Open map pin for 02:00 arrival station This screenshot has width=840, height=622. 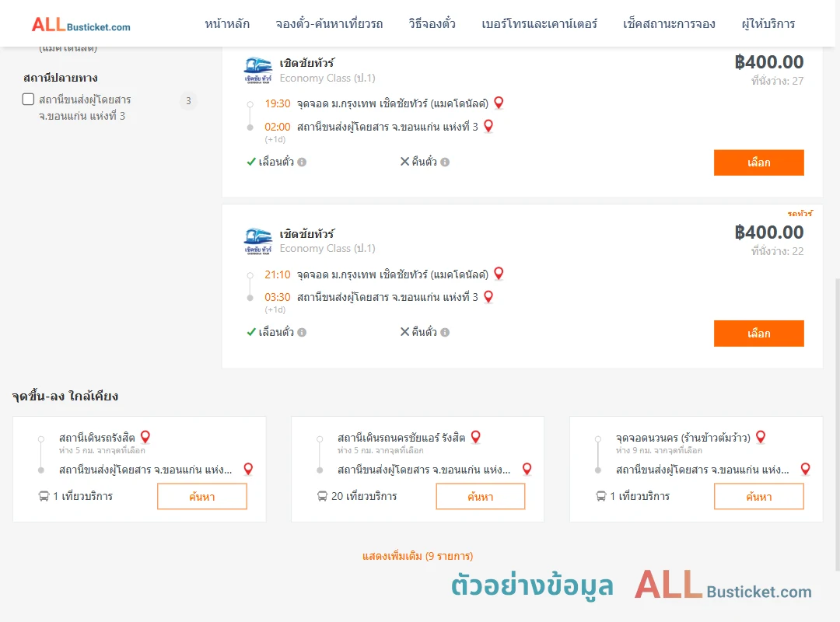click(x=488, y=126)
